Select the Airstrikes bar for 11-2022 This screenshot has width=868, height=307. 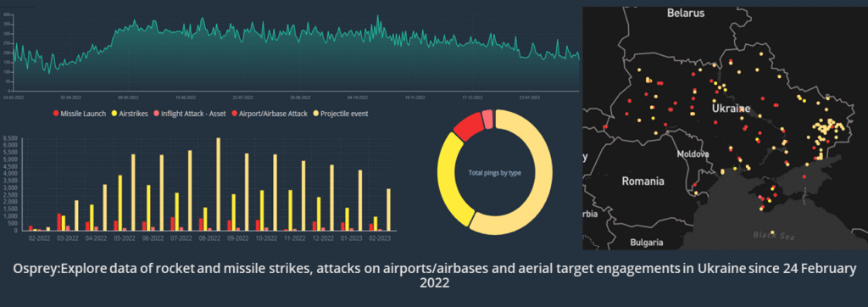coord(291,210)
